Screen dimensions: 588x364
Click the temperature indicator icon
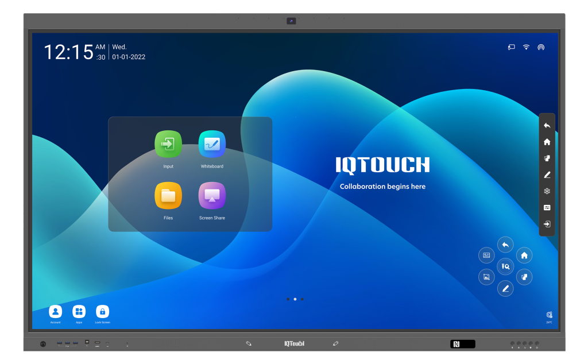coord(549,315)
